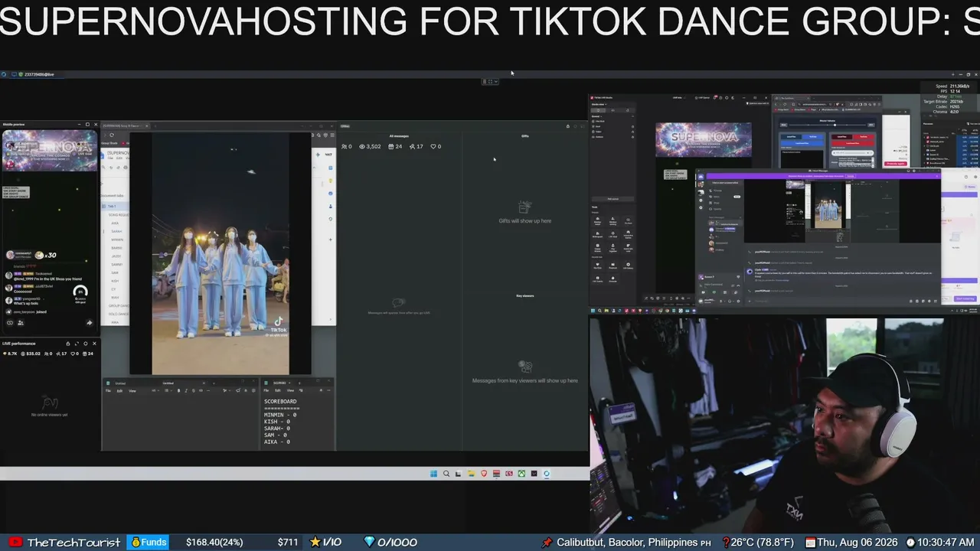The image size is (980, 551).
Task: Open View menu in the Scoreboard Notepad
Action: tap(290, 390)
